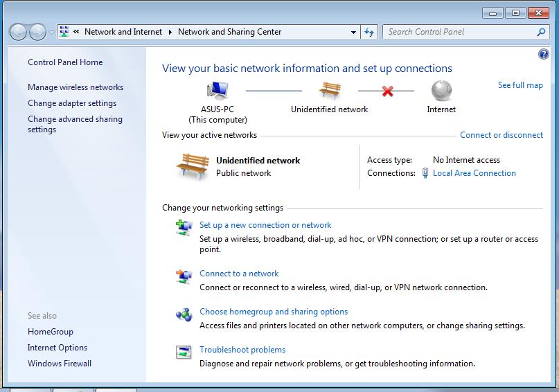This screenshot has width=559, height=392.
Task: Expand arrow after Network and Internet
Action: (x=170, y=32)
